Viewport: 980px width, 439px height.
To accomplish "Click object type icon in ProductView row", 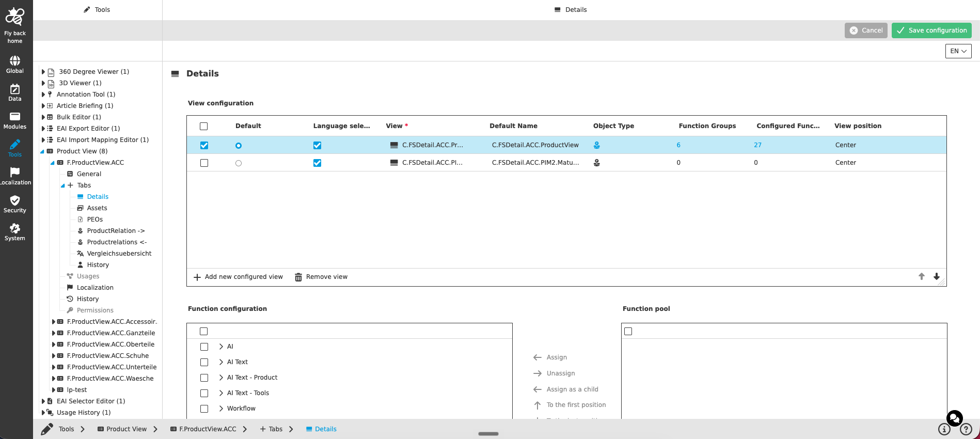I will pos(597,145).
